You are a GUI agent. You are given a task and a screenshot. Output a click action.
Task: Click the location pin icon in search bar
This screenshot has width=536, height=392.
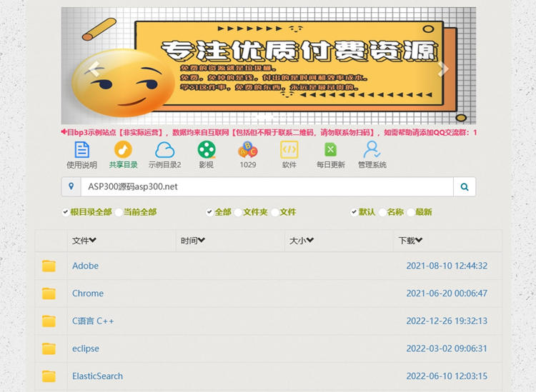71,186
